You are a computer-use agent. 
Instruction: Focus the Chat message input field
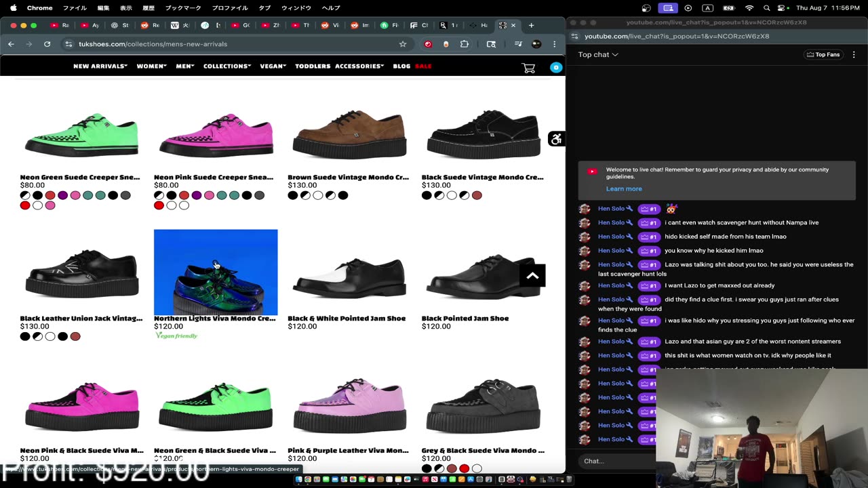pos(617,461)
